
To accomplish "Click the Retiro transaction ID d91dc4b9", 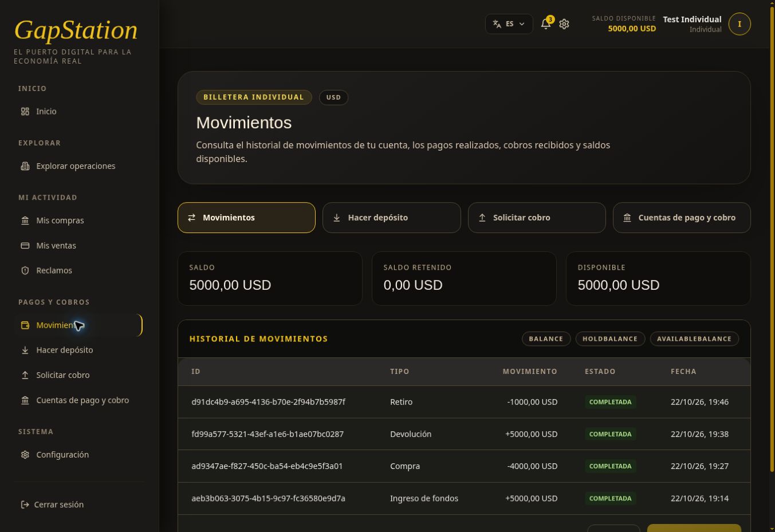I will point(268,402).
